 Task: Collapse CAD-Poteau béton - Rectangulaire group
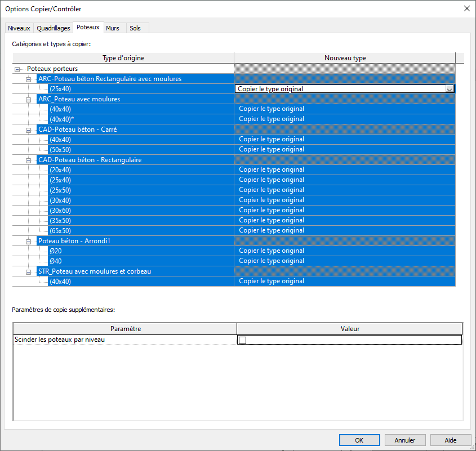coord(28,160)
